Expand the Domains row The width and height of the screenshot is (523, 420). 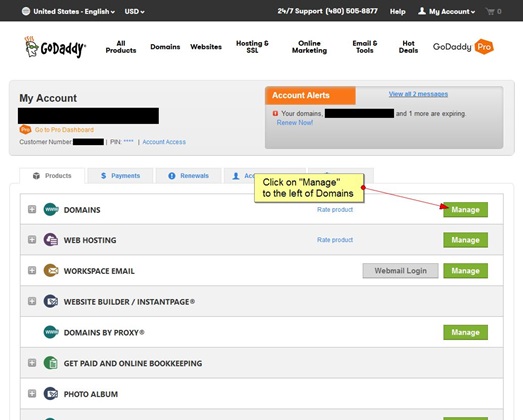[32, 209]
